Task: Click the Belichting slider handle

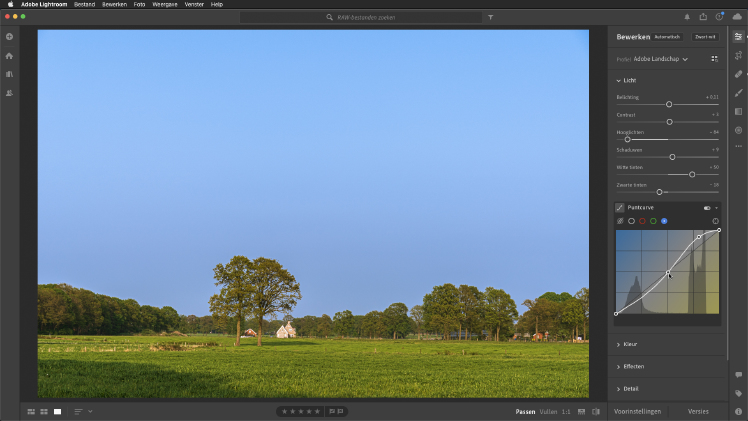Action: coord(669,104)
